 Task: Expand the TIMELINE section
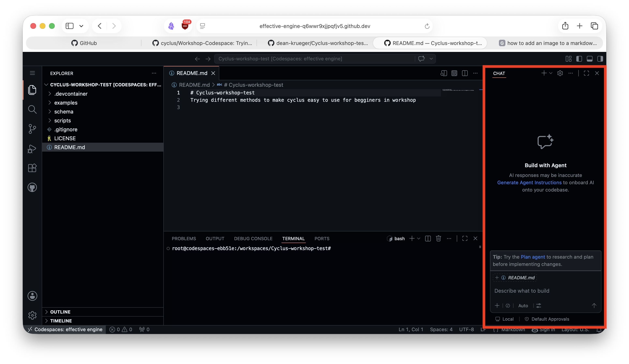[x=103, y=321]
